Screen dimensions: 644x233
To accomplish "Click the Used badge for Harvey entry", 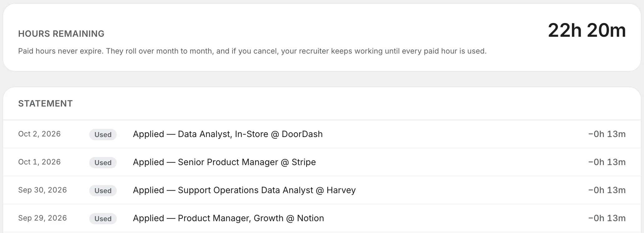I will (103, 191).
